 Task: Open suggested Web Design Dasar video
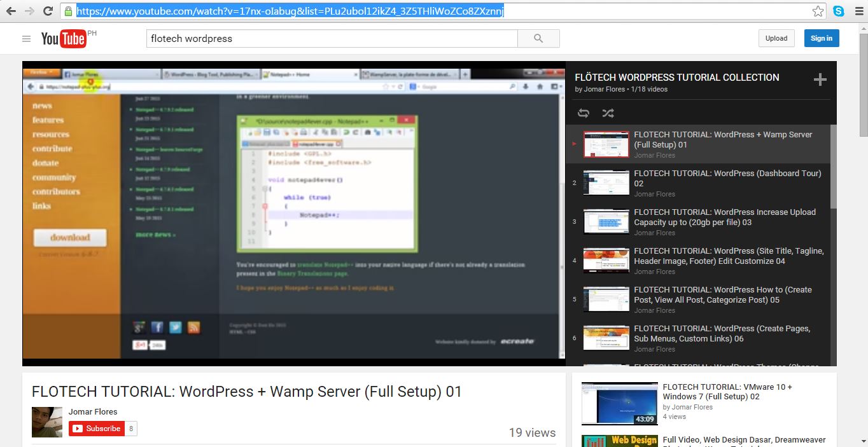(x=744, y=440)
